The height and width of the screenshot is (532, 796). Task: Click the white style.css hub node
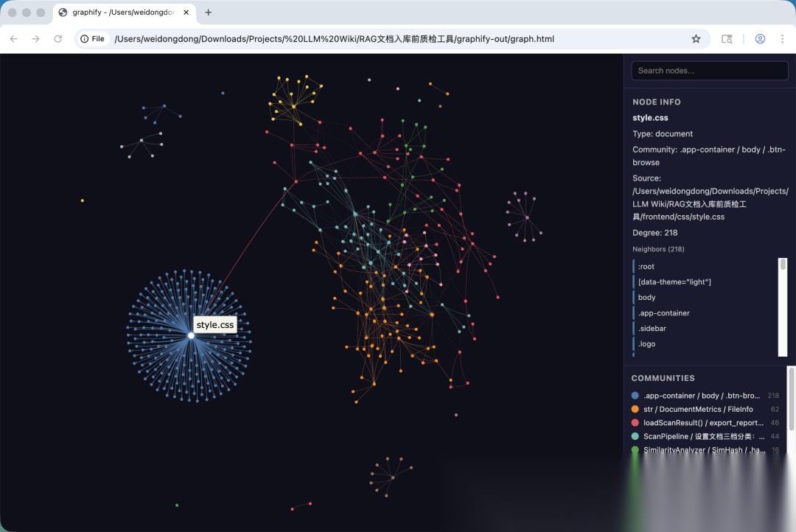click(x=191, y=335)
